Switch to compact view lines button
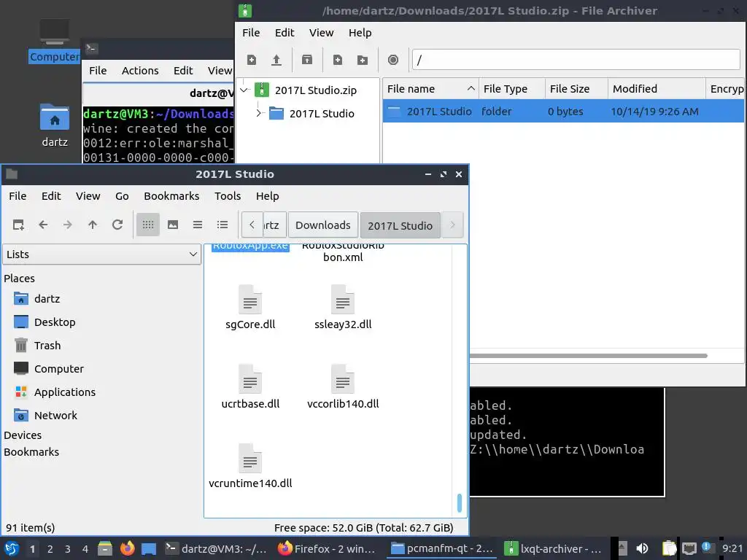 pos(198,225)
